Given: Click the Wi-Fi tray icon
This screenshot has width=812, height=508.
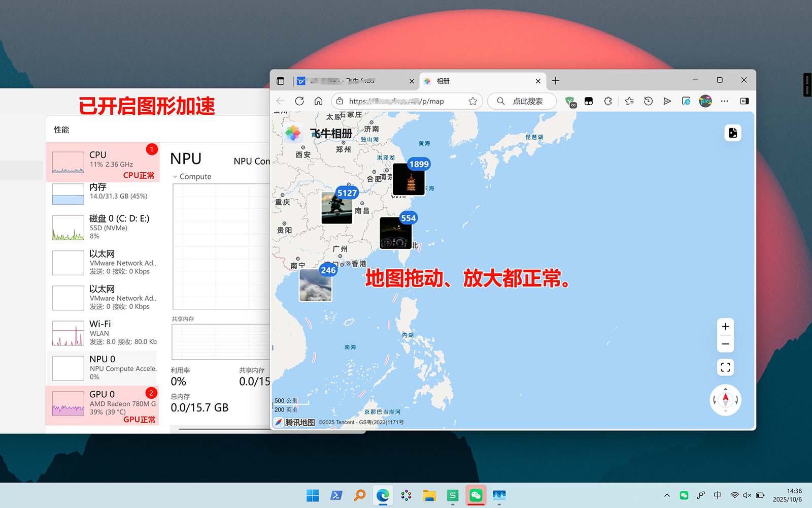Looking at the screenshot, I should (734, 495).
